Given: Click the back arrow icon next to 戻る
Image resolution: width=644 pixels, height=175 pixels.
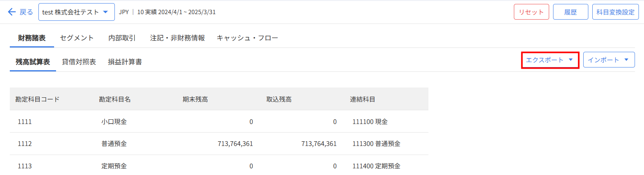Looking at the screenshot, I should 12,12.
